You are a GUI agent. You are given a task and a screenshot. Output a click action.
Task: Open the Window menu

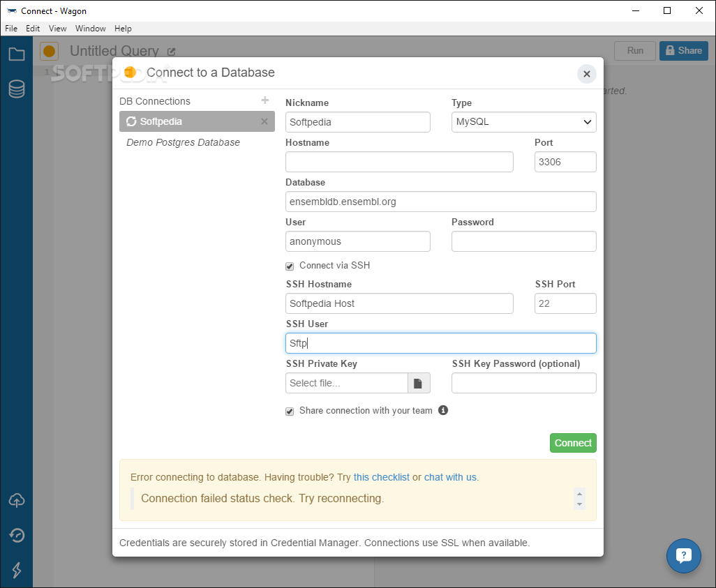coord(91,29)
